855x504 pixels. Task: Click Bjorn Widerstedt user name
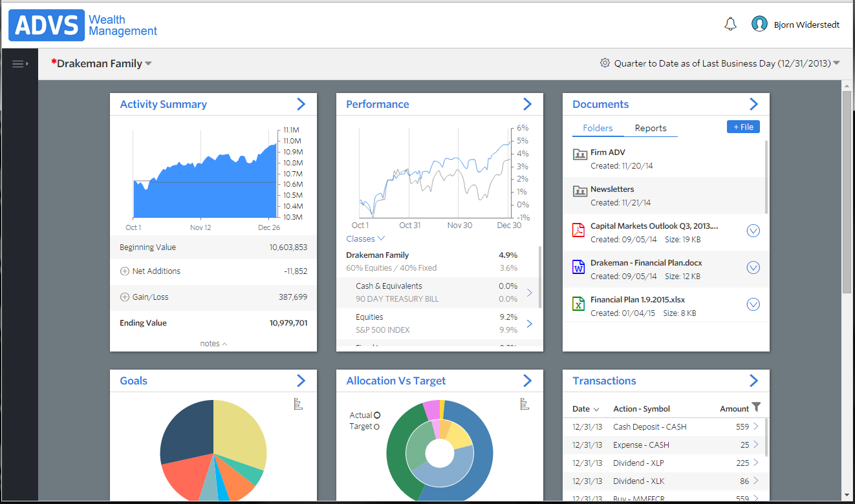tap(806, 25)
